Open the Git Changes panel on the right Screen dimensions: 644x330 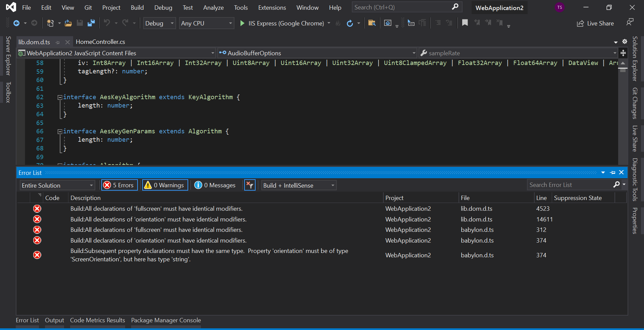[635, 103]
